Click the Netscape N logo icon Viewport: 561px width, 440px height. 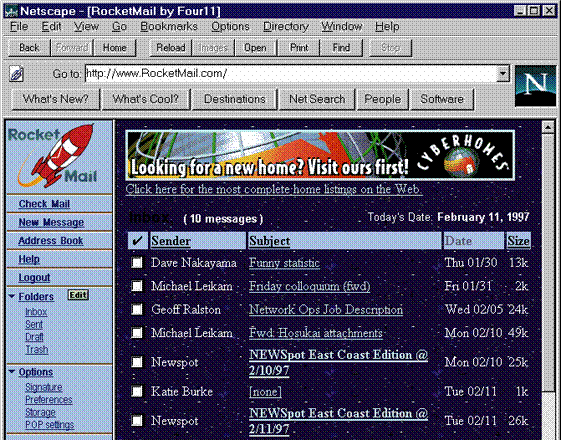[x=535, y=86]
